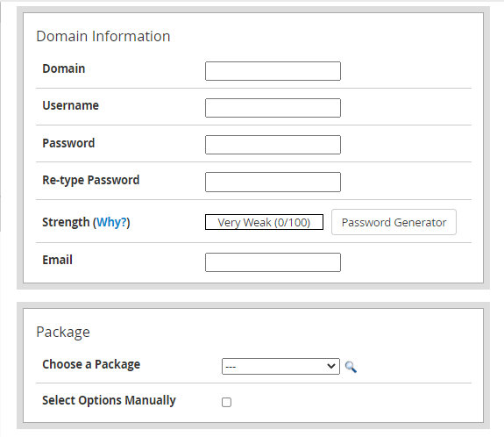504x437 pixels.
Task: Select the Password entry box
Action: click(x=273, y=145)
